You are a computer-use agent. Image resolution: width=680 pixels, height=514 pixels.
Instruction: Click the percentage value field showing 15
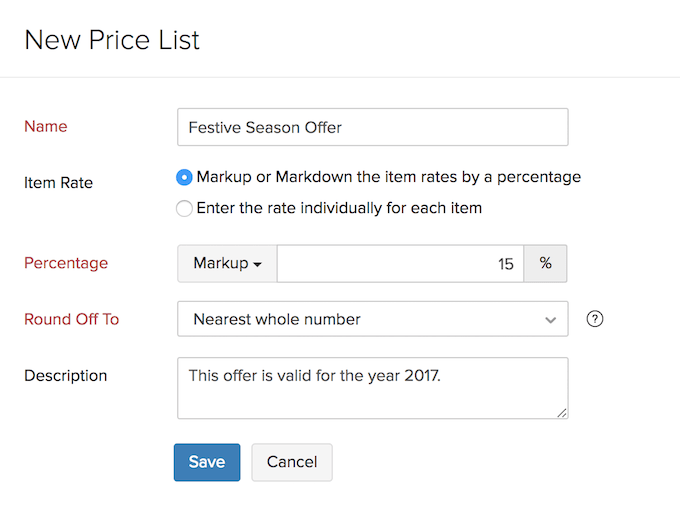pyautogui.click(x=400, y=264)
